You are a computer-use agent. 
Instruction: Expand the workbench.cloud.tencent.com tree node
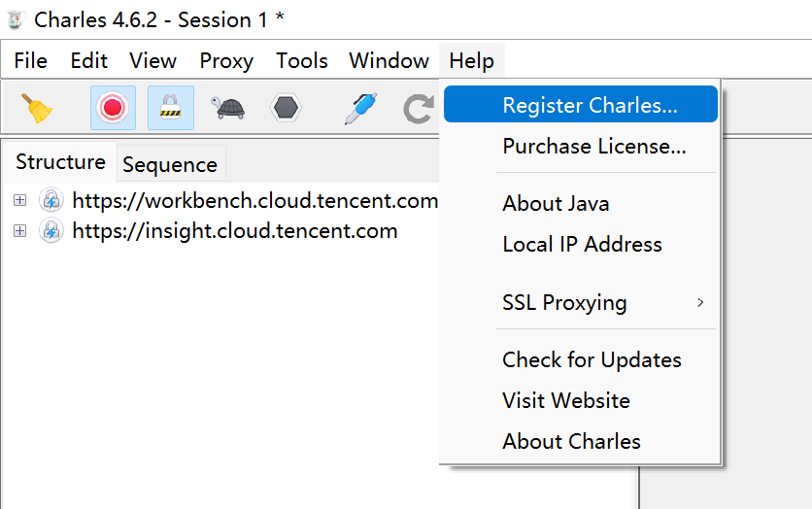point(19,201)
